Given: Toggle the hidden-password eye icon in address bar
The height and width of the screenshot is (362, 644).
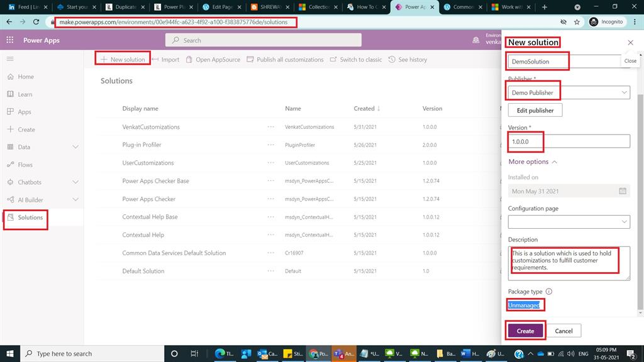Looking at the screenshot, I should click(562, 21).
